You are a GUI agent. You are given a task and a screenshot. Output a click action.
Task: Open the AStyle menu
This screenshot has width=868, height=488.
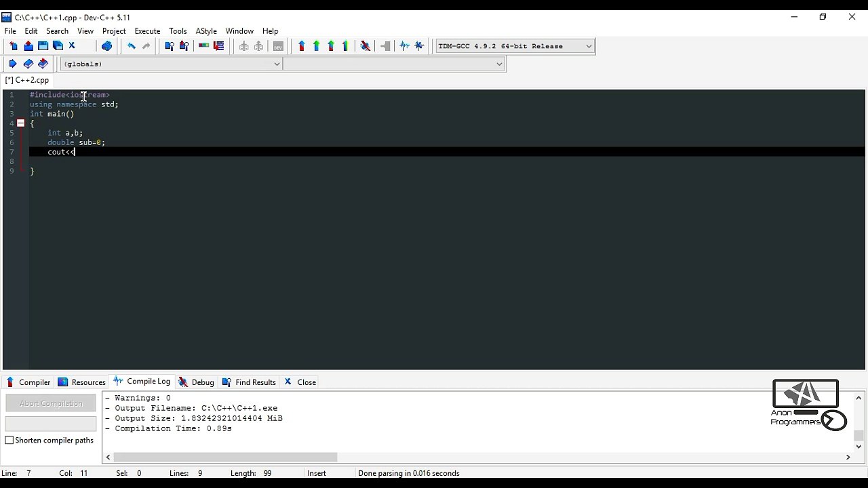coord(206,31)
